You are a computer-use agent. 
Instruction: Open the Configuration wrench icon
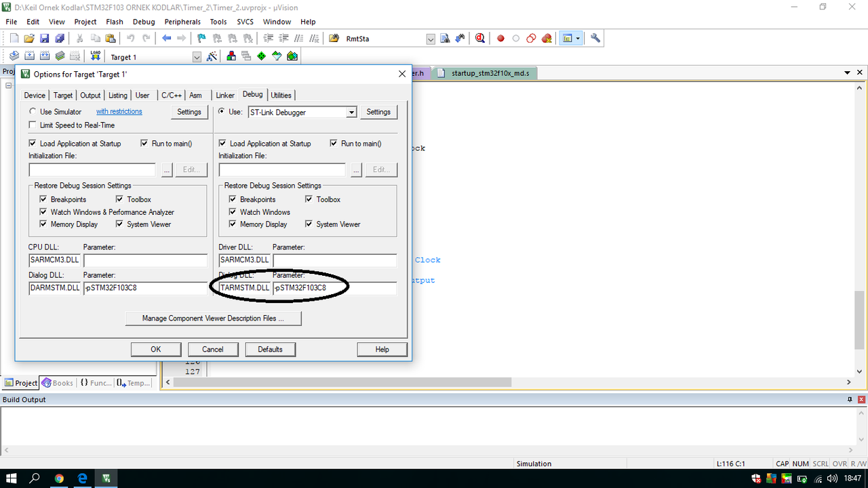click(x=595, y=39)
